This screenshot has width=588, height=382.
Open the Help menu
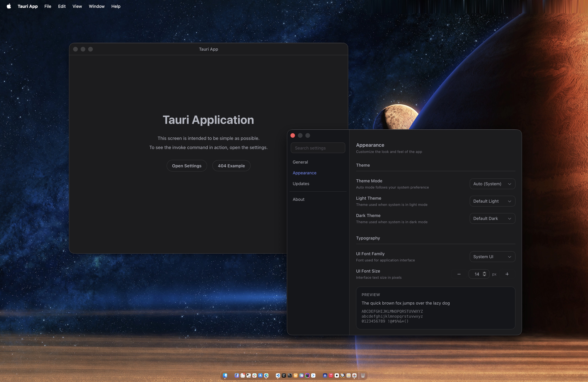(x=116, y=6)
